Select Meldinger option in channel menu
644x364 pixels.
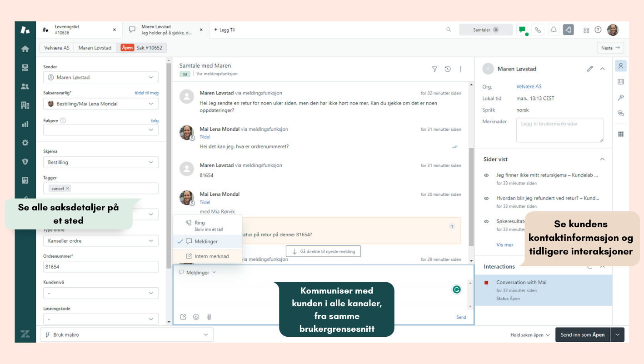(x=207, y=241)
